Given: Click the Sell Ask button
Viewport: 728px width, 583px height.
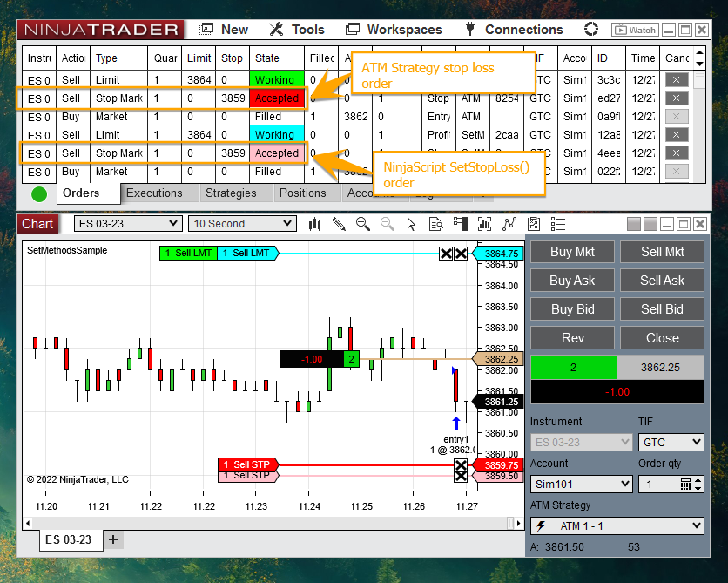Looking at the screenshot, I should coord(662,281).
